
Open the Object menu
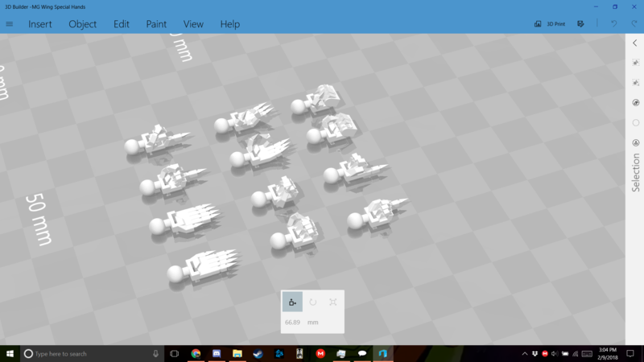[x=82, y=24]
